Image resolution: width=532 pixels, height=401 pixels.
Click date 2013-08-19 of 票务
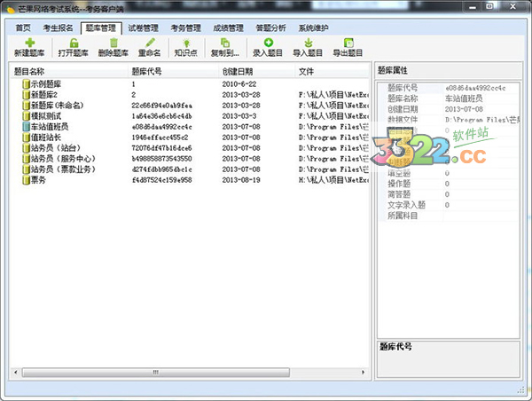pyautogui.click(x=241, y=180)
